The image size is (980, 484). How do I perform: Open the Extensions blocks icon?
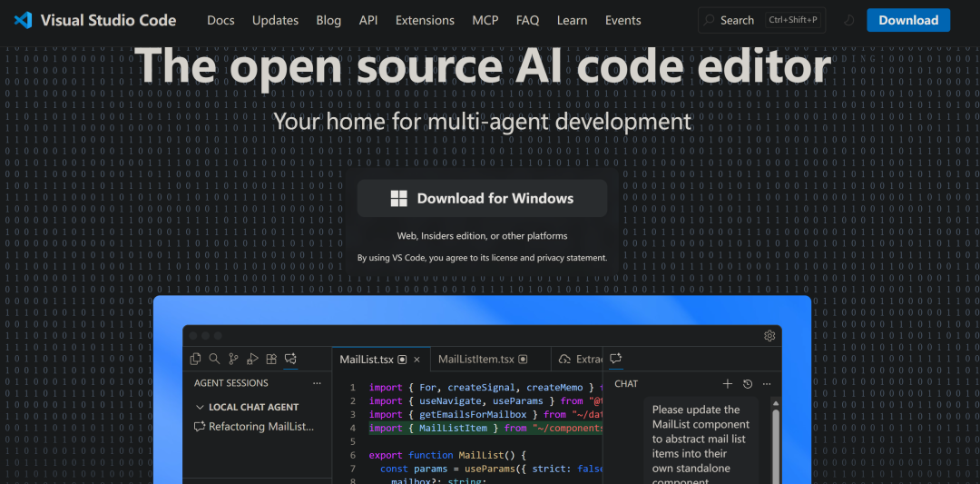tap(271, 359)
